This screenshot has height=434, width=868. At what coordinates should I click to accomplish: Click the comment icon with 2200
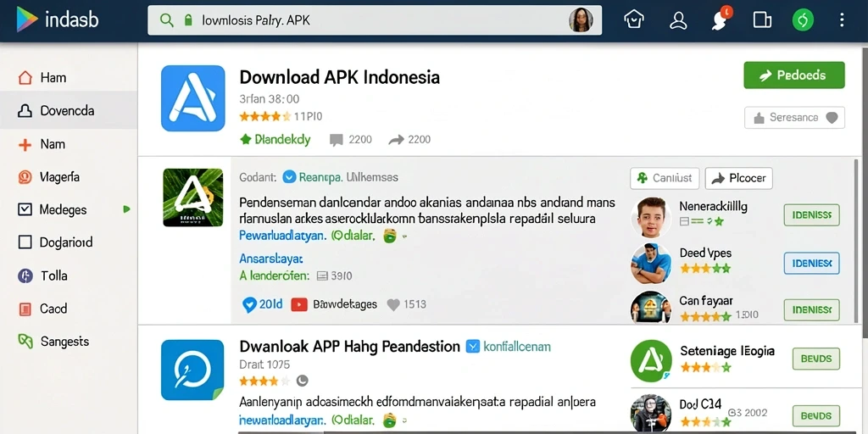click(x=336, y=140)
